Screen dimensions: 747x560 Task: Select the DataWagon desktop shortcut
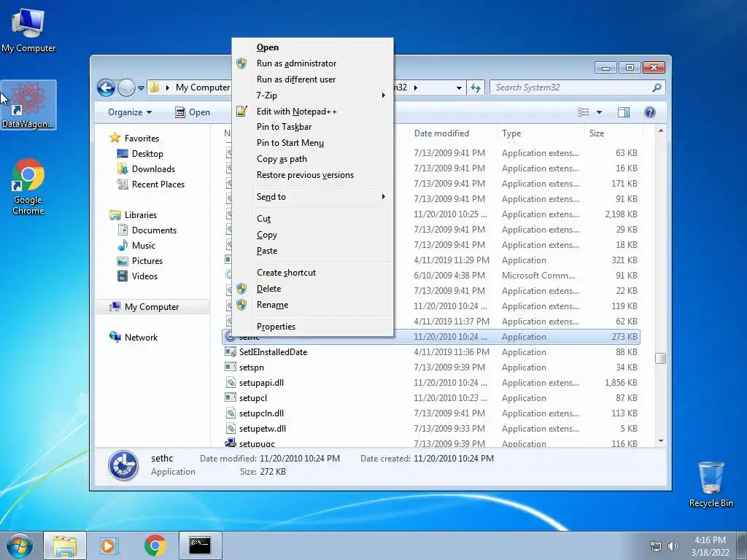[x=28, y=105]
